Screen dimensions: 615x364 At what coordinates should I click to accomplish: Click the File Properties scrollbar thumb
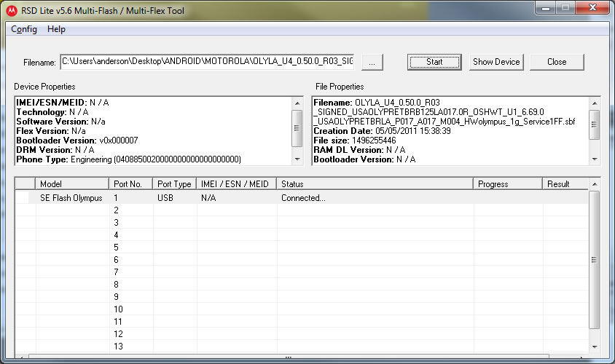click(x=594, y=124)
